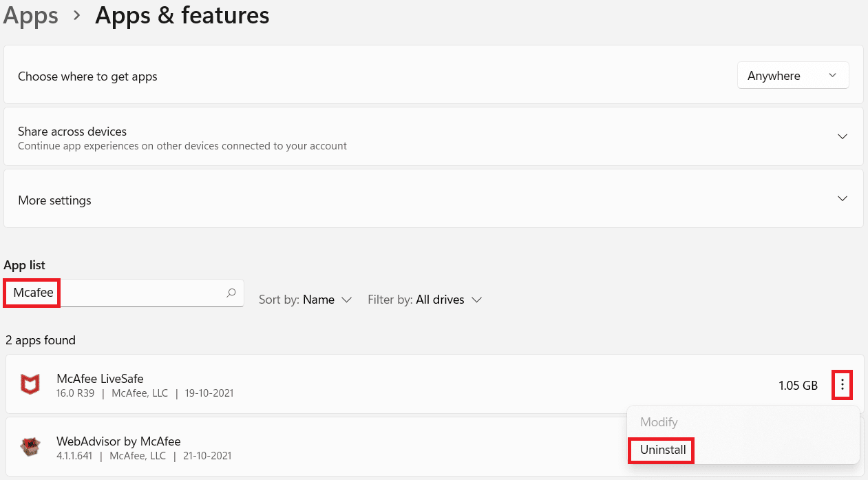Open the Sort by Name dropdown

[x=306, y=300]
